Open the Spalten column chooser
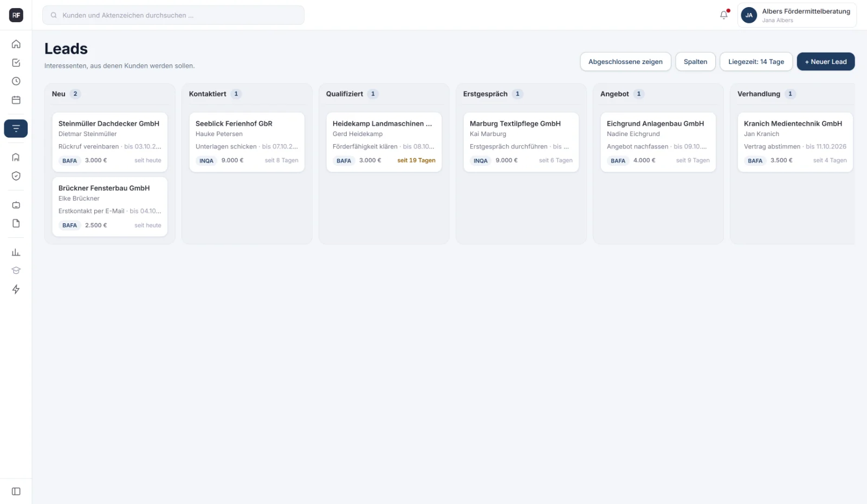This screenshot has height=504, width=867. tap(695, 62)
